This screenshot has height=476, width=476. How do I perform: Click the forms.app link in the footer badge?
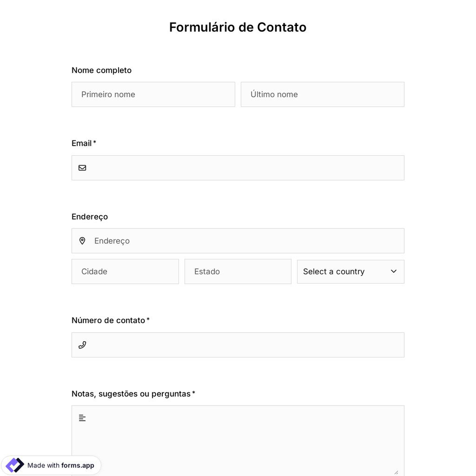click(x=78, y=466)
